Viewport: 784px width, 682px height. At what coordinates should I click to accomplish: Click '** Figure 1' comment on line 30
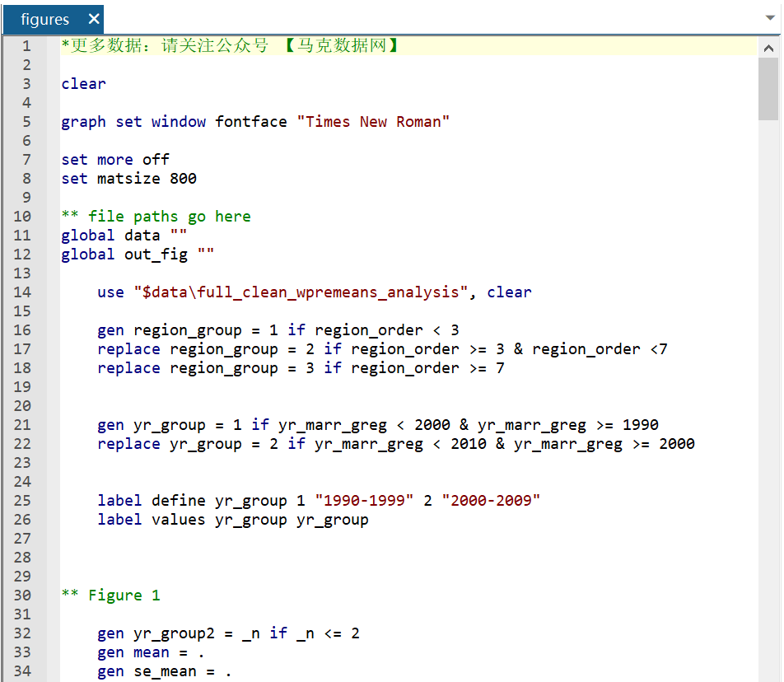(110, 595)
